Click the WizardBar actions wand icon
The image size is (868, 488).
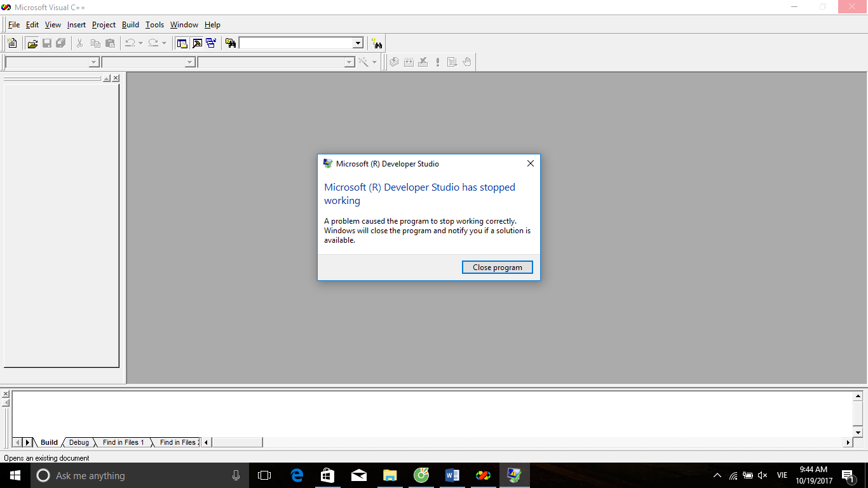(363, 62)
